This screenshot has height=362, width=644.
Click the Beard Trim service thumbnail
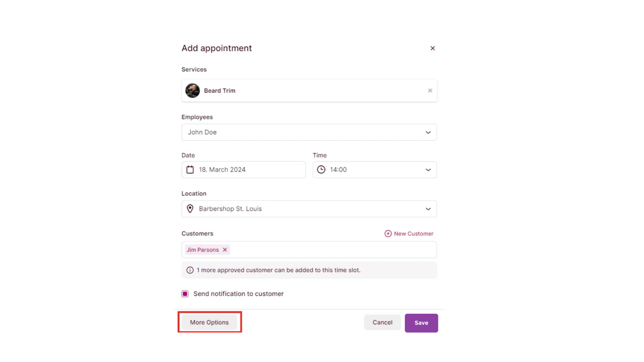(x=192, y=91)
